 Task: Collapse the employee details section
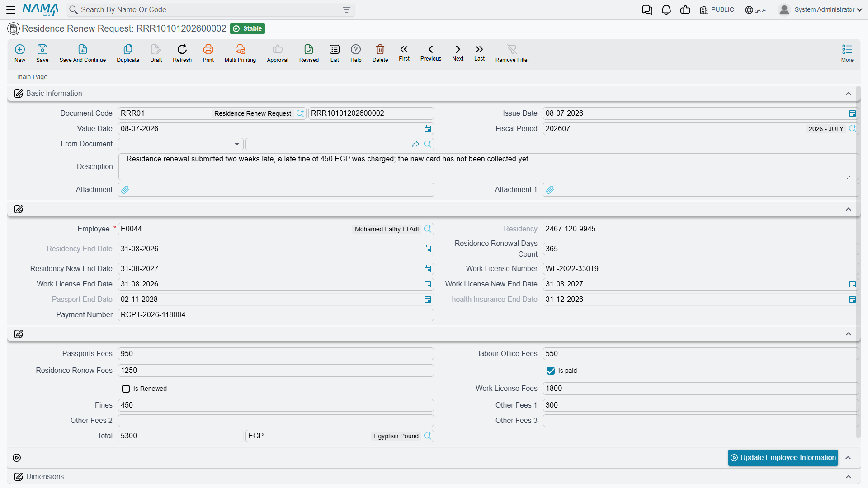coord(849,209)
